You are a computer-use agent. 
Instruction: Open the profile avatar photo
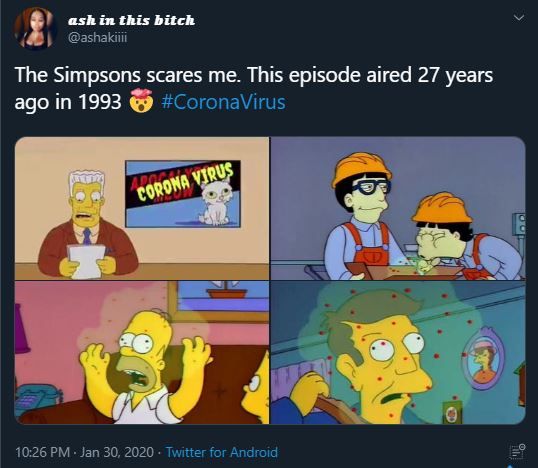35,29
